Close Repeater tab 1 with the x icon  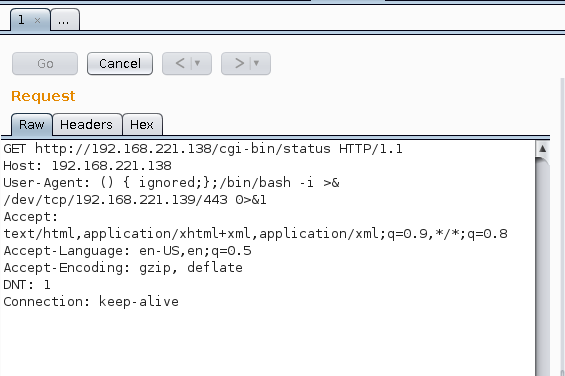(37, 21)
